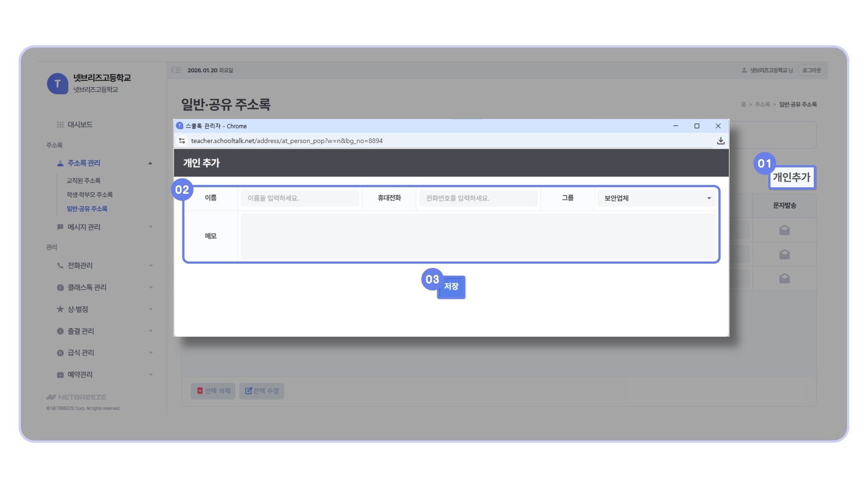Focus the 이름 name input field
This screenshot has width=868, height=488.
pos(300,198)
